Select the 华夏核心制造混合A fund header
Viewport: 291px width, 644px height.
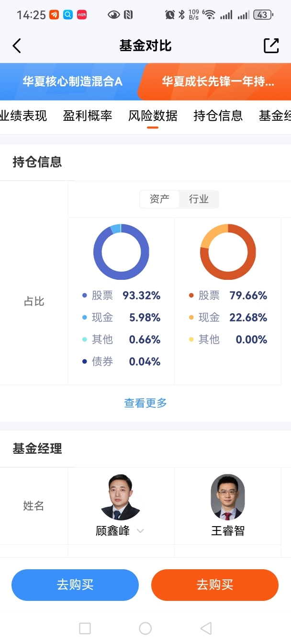tap(72, 81)
